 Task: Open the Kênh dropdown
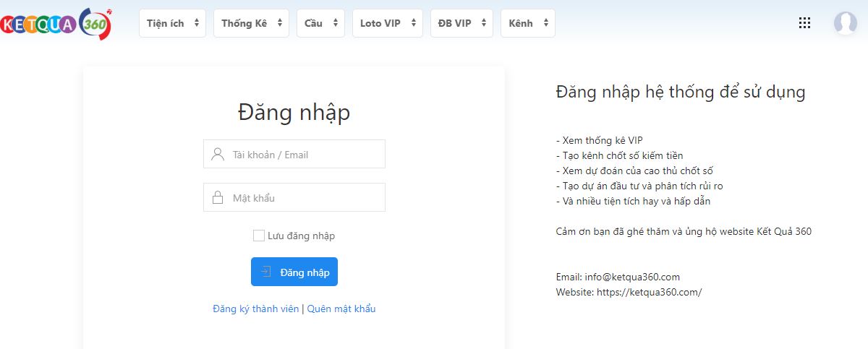[527, 23]
